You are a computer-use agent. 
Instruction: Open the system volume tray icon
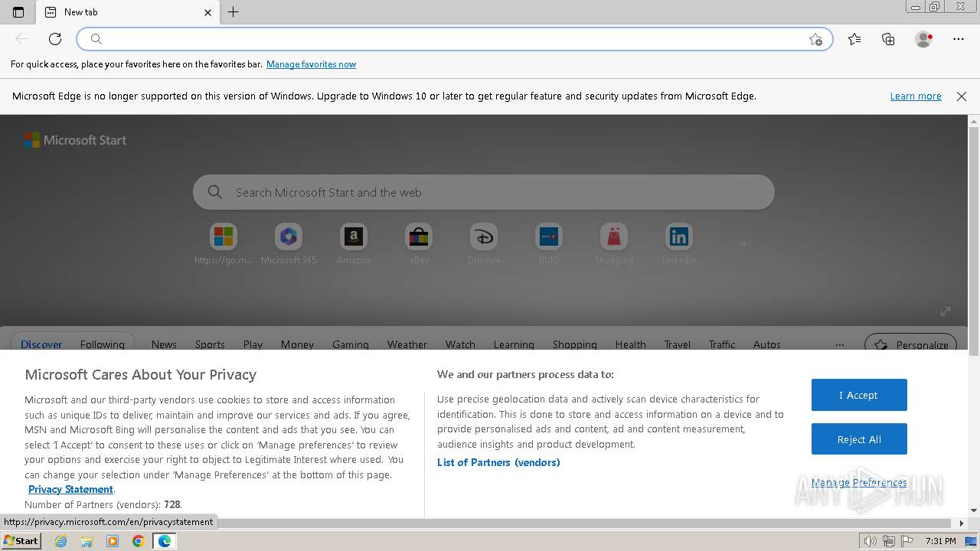(x=871, y=541)
